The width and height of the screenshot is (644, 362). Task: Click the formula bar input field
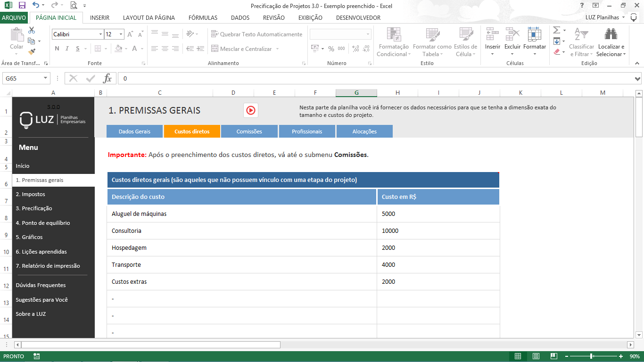[x=372, y=78]
